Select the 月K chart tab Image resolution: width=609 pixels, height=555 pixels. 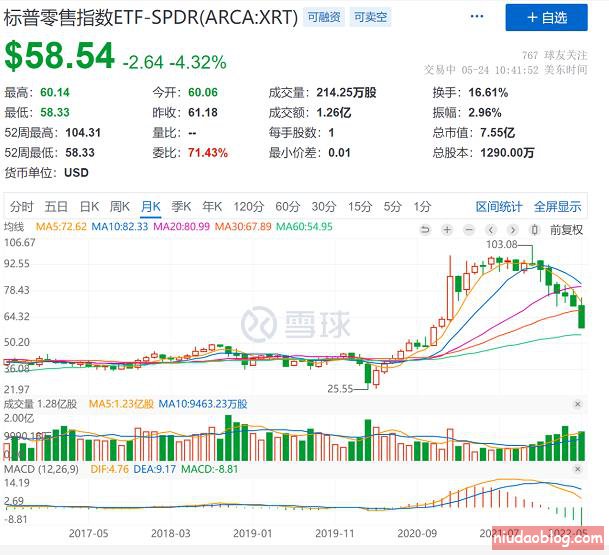[x=151, y=207]
